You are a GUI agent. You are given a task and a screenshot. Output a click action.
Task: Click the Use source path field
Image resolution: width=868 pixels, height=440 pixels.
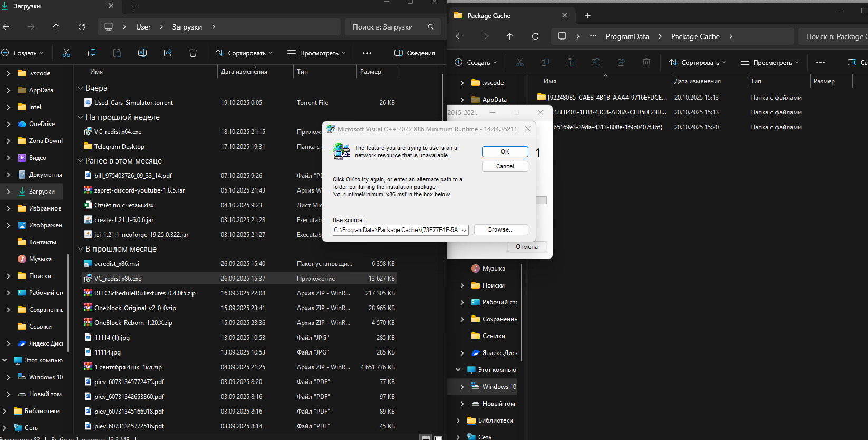click(396, 230)
